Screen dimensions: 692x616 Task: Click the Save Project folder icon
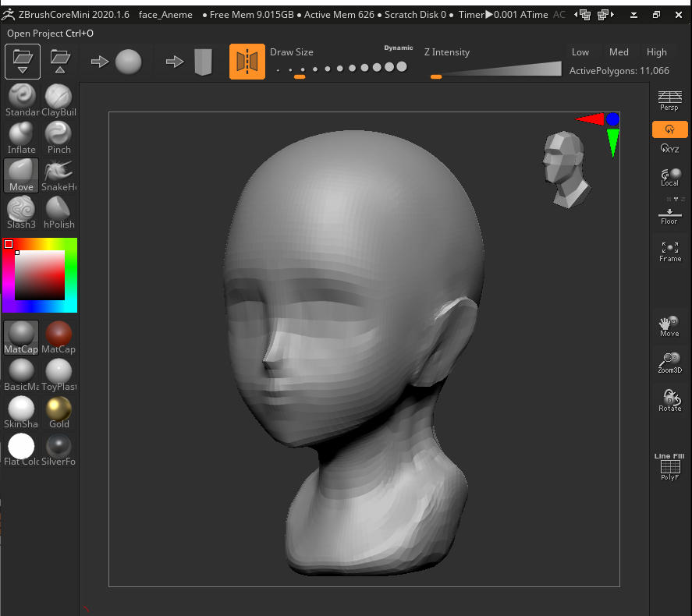[x=60, y=62]
